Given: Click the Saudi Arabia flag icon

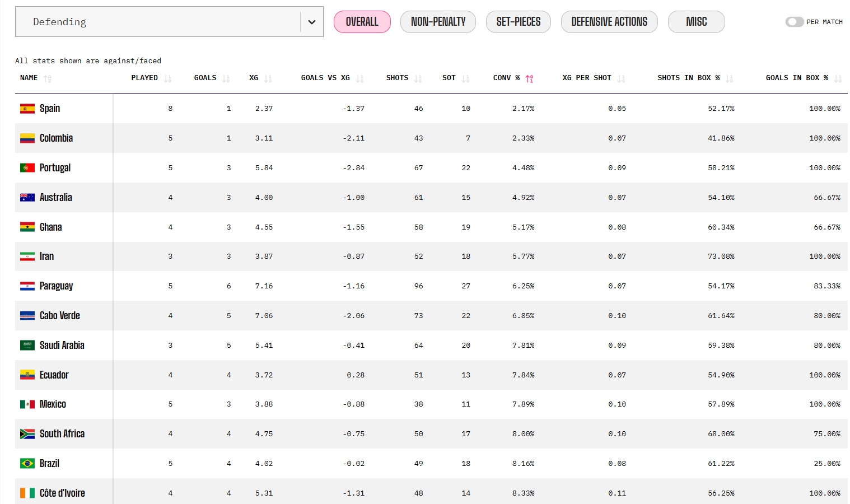Looking at the screenshot, I should pyautogui.click(x=27, y=346).
